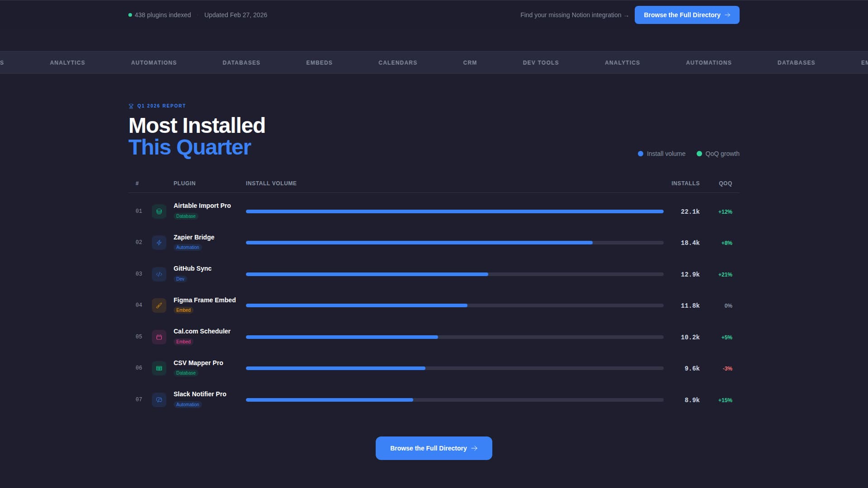Open the Zapier Bridge plugin name
The image size is (868, 488).
point(194,237)
